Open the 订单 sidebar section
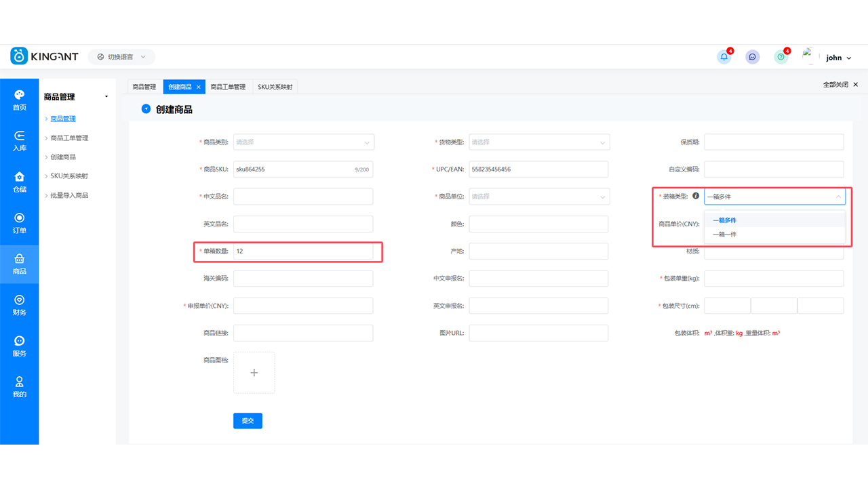This screenshot has width=868, height=488. click(x=20, y=223)
